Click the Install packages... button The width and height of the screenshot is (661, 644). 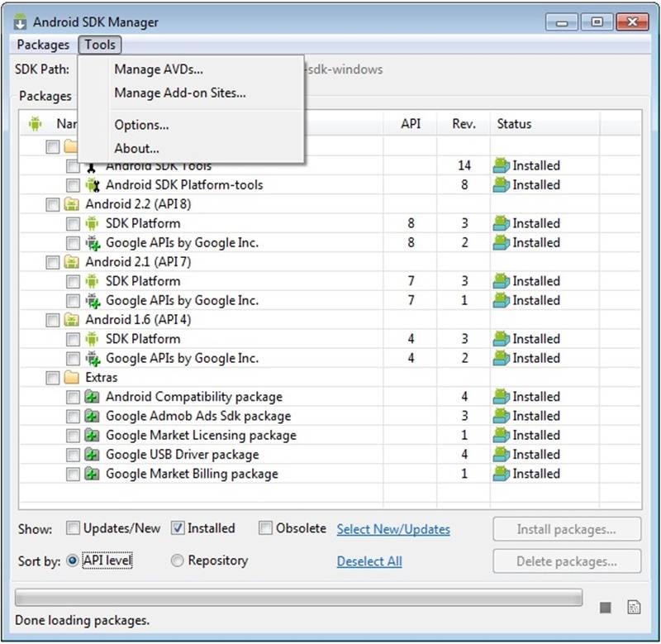(567, 529)
